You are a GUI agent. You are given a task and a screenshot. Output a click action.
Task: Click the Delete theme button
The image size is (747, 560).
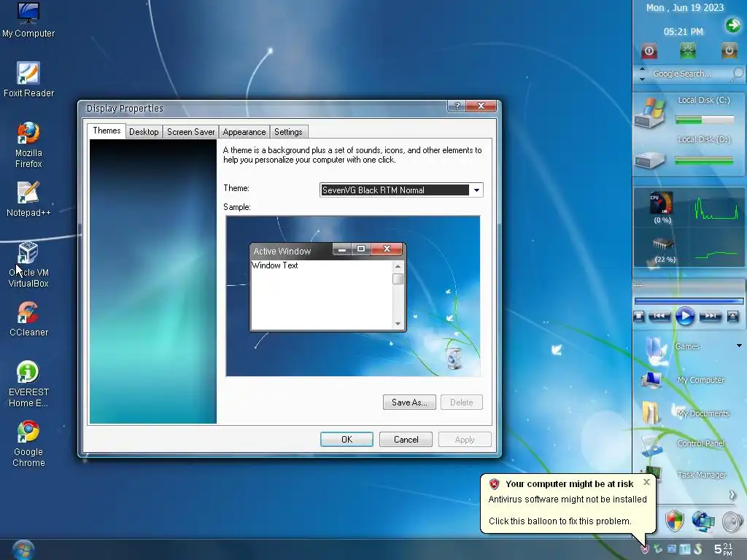[x=462, y=402]
